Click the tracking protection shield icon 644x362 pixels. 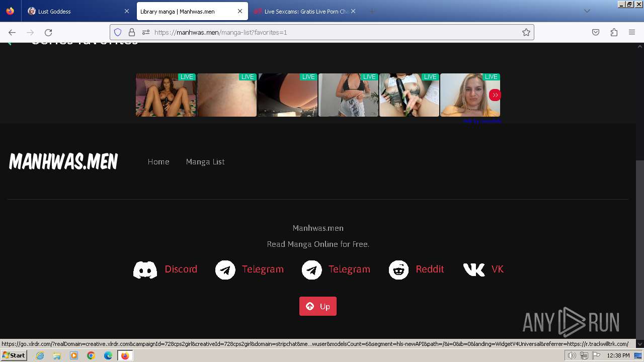118,32
